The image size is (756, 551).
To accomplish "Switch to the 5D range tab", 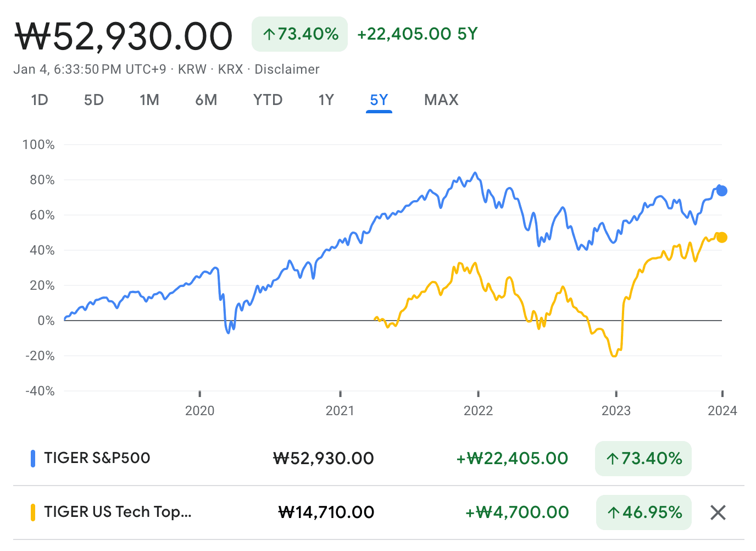I will (94, 100).
